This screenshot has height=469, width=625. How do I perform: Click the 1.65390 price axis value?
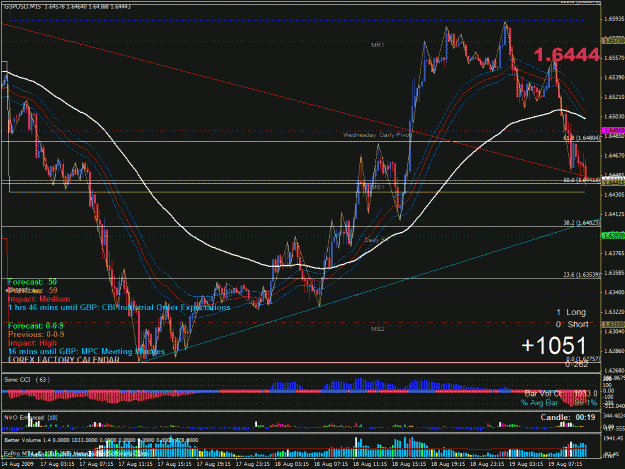[614, 77]
